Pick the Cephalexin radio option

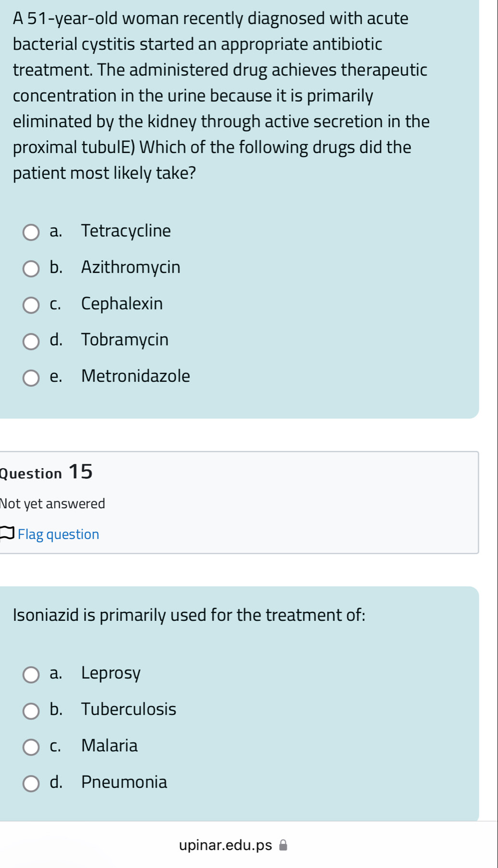[x=31, y=305]
